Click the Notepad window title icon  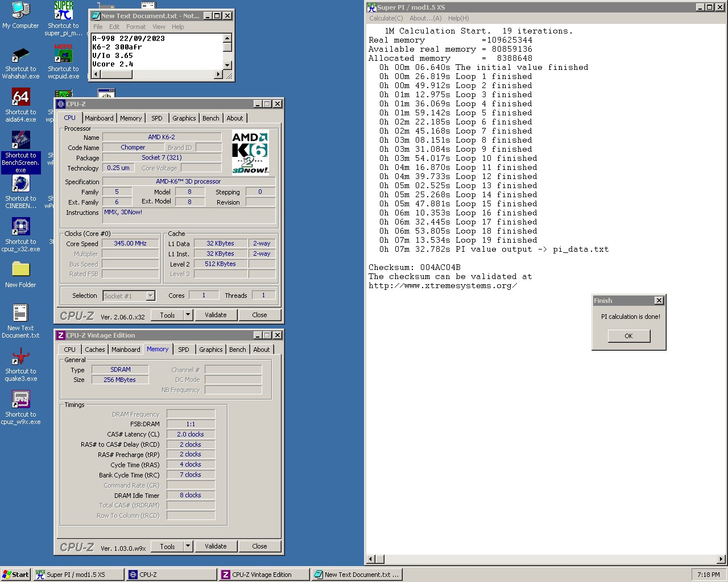click(x=96, y=16)
